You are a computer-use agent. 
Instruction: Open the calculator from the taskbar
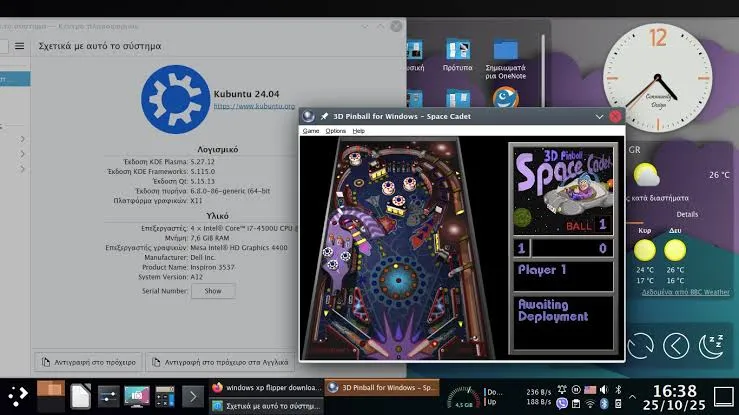point(165,397)
